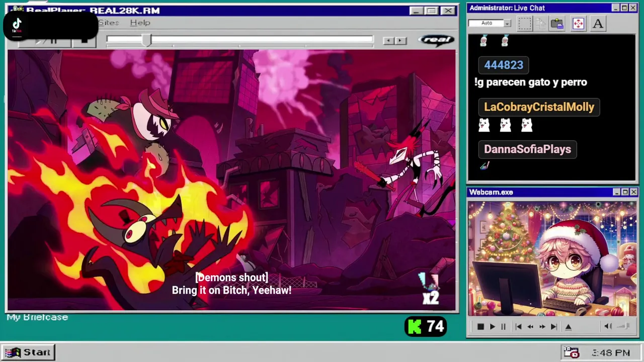Click the x2 speed indicator on video
The height and width of the screenshot is (362, 644).
tap(430, 298)
